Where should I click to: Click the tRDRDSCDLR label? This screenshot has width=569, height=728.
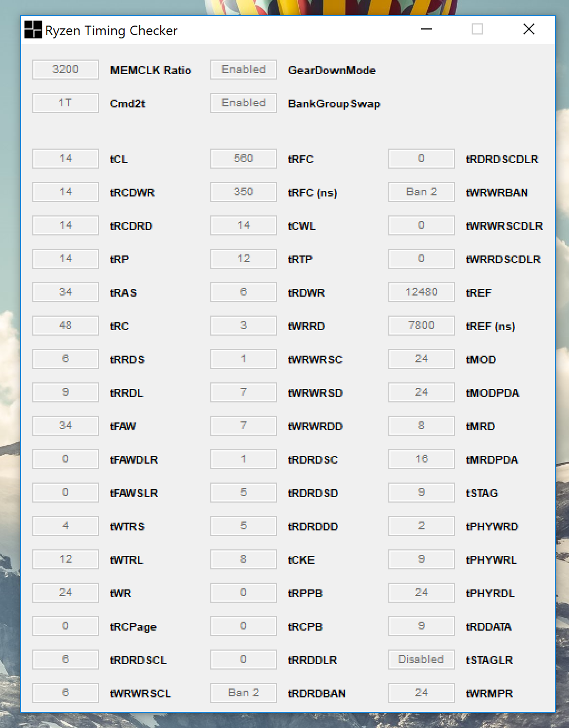502,159
